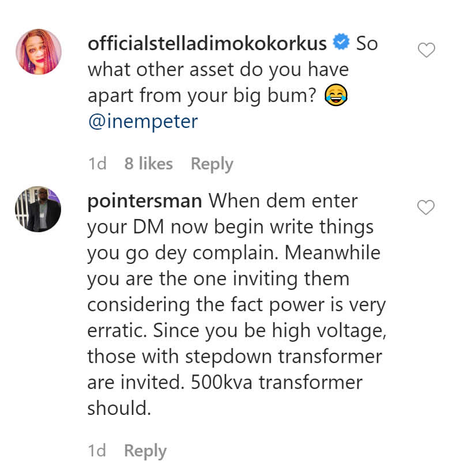Open officialstelladimokokorkus's profile picture

pos(38,52)
